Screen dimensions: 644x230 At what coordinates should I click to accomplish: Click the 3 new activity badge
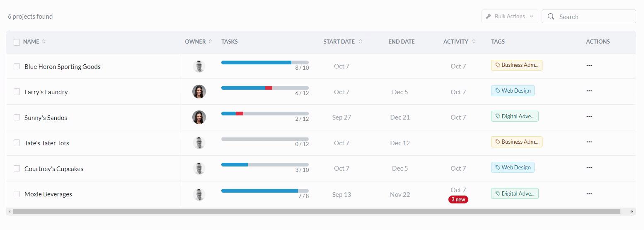458,199
